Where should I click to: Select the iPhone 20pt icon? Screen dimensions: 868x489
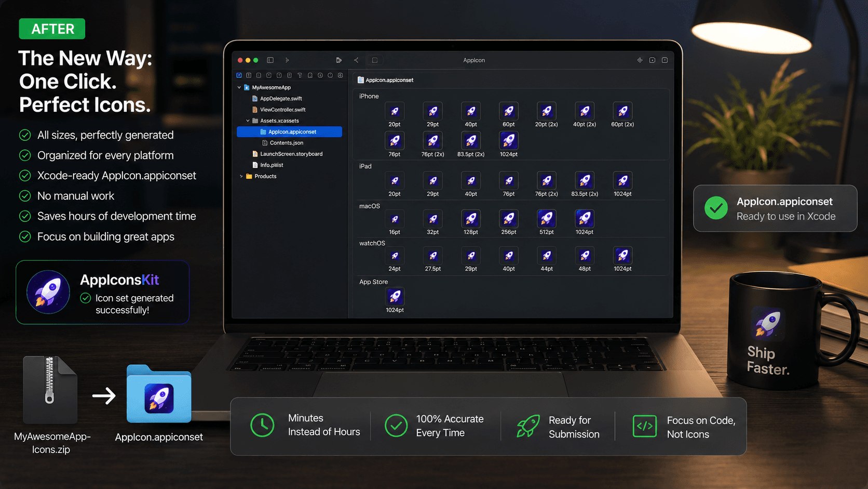click(395, 111)
